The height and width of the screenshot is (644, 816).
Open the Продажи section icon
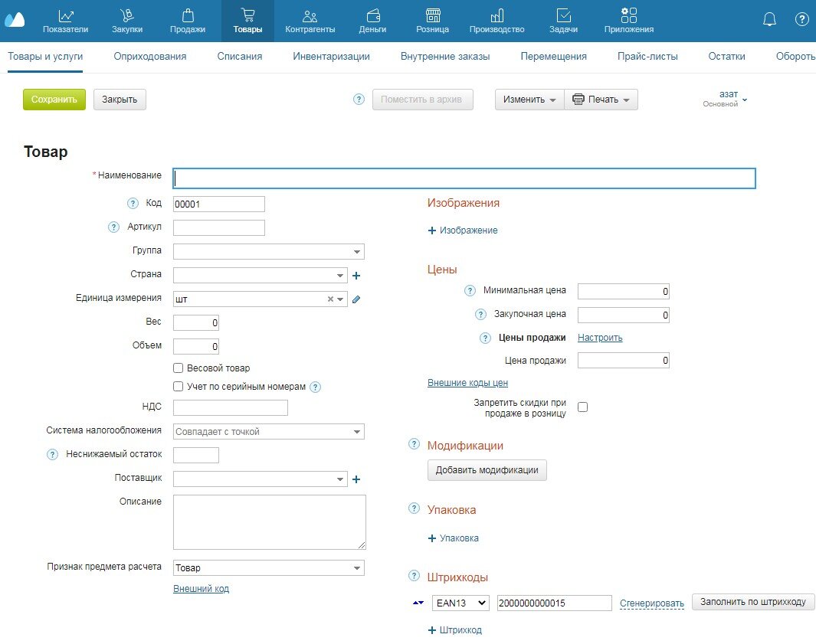click(x=188, y=16)
